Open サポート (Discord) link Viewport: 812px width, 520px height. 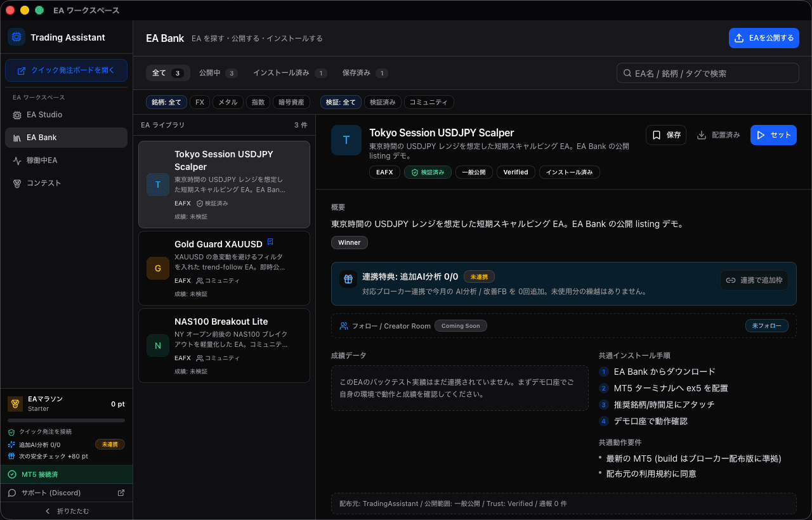click(67, 493)
